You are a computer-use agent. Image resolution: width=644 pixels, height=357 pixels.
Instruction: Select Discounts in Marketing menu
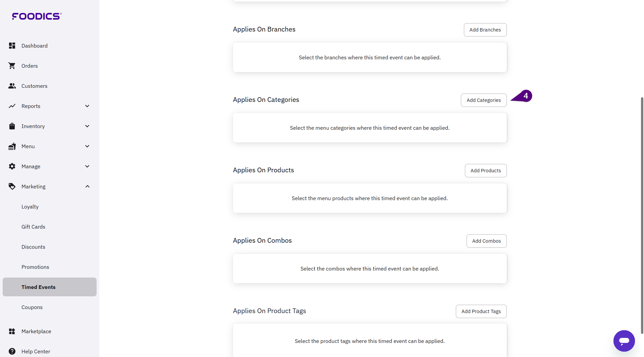click(33, 247)
